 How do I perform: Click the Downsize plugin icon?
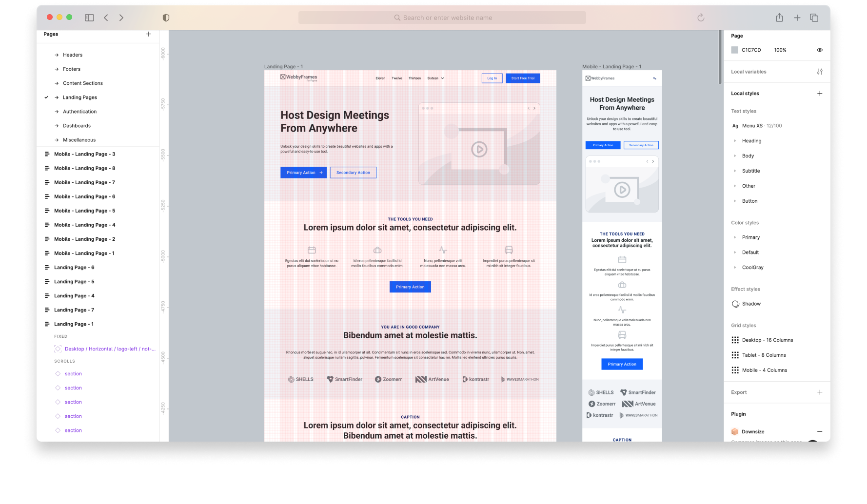(735, 431)
